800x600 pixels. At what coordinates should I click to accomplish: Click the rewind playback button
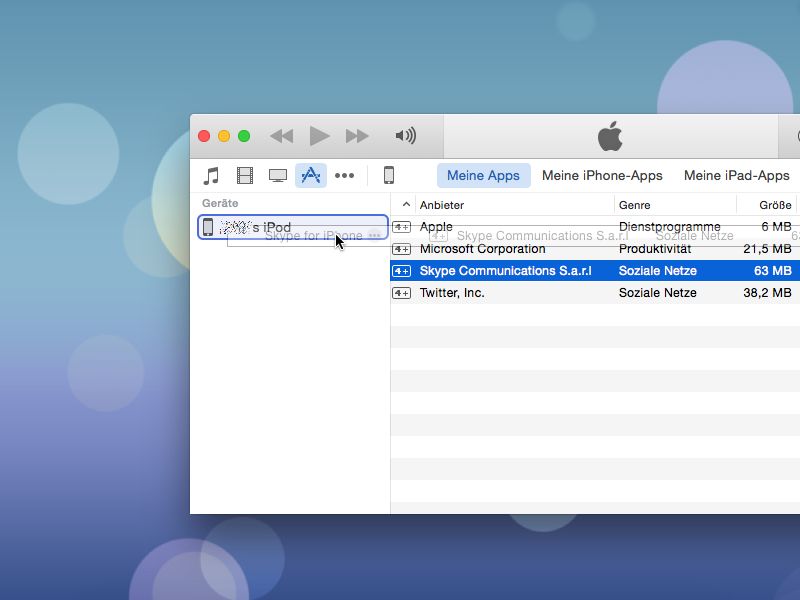pos(282,136)
